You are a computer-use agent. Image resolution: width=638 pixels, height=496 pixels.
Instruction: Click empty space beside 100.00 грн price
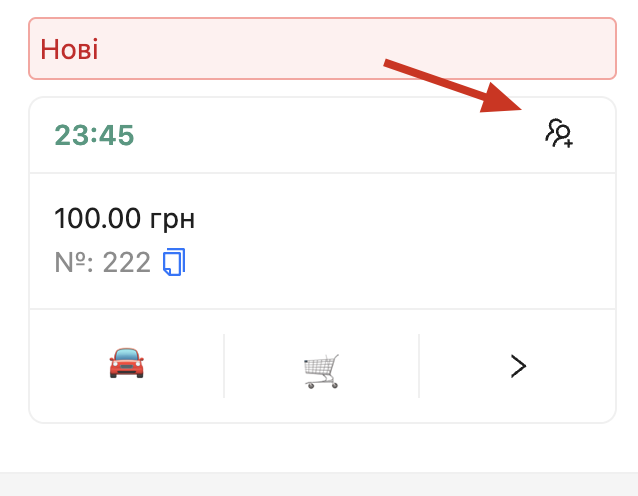tap(403, 220)
